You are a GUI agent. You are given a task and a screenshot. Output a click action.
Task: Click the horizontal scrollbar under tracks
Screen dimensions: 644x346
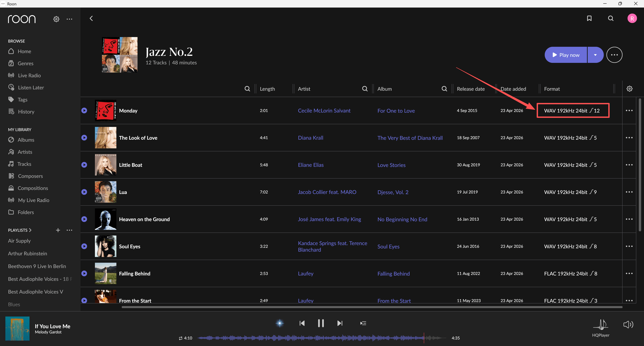coord(372,307)
